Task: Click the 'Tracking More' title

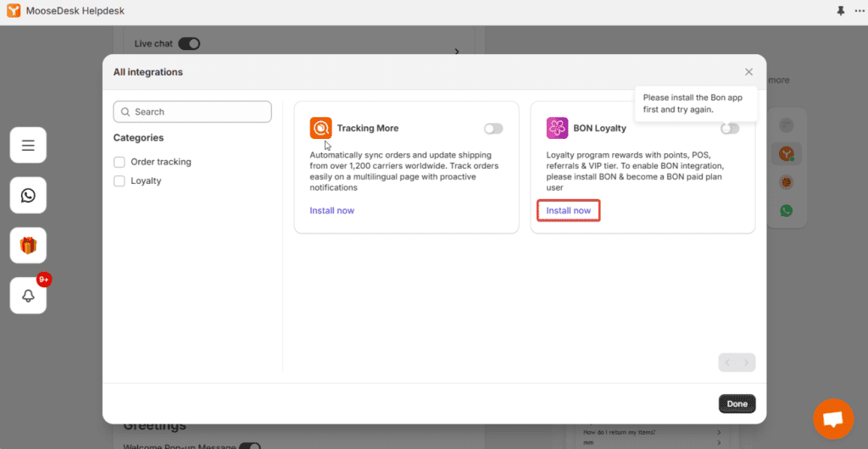Action: 368,128
